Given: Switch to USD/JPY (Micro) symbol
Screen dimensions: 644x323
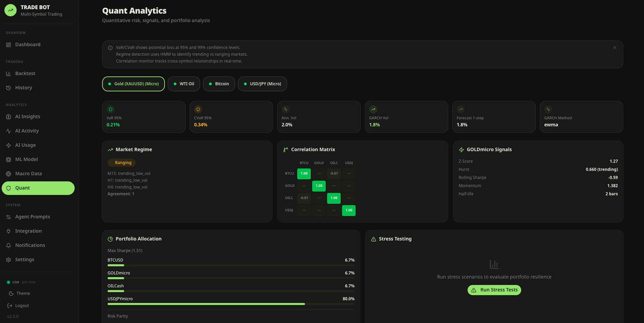Looking at the screenshot, I should tap(262, 84).
